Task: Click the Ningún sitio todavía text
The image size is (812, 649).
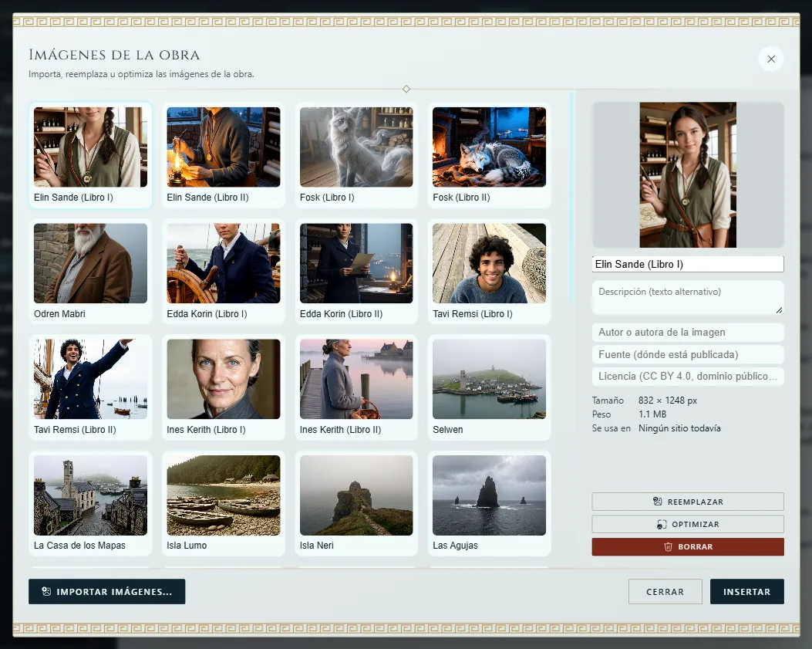Action: [x=679, y=428]
